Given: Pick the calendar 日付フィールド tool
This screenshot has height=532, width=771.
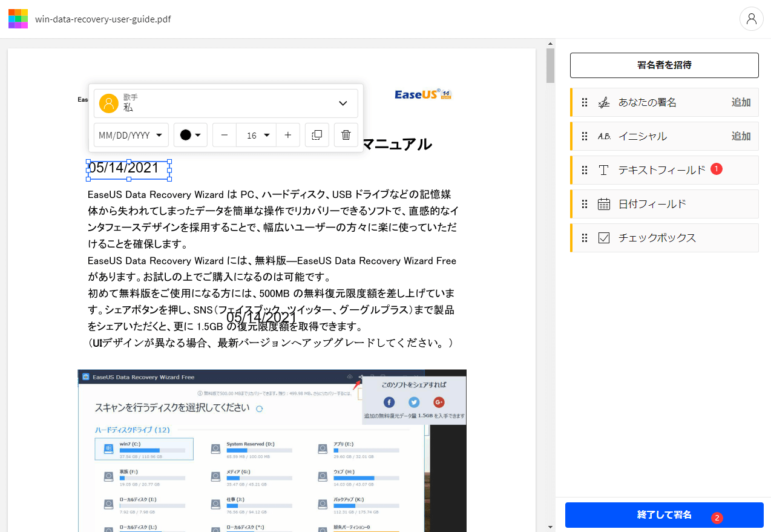Looking at the screenshot, I should pyautogui.click(x=603, y=204).
